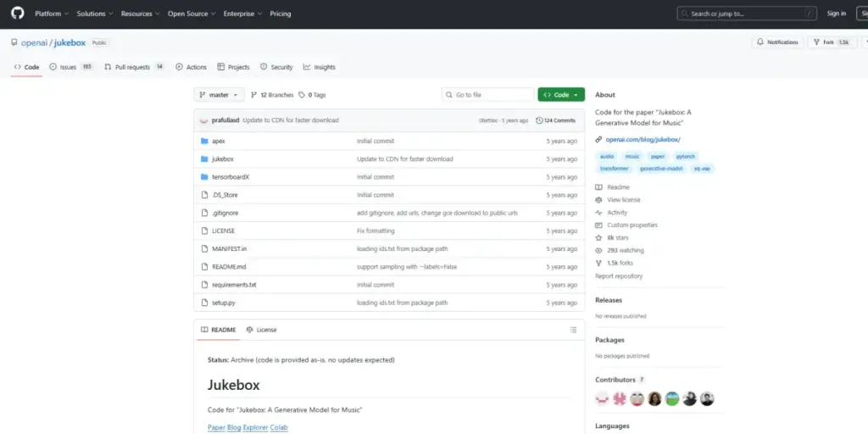Screen dimensions: 868x434
Task: View the 12 Branches link
Action: coord(272,95)
